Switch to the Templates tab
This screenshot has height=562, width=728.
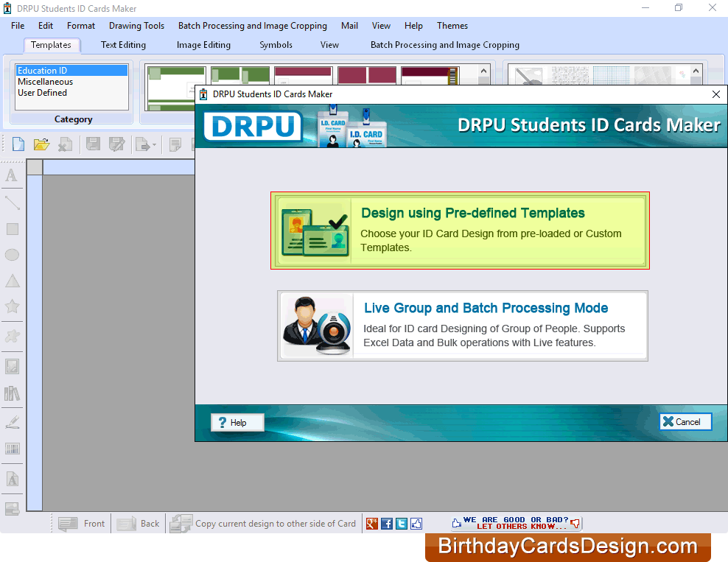(x=52, y=45)
